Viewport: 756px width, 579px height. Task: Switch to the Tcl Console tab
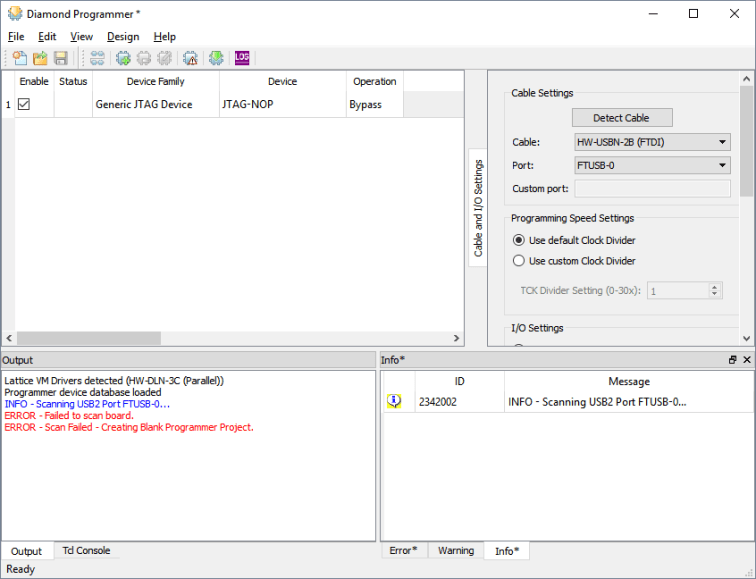[86, 550]
